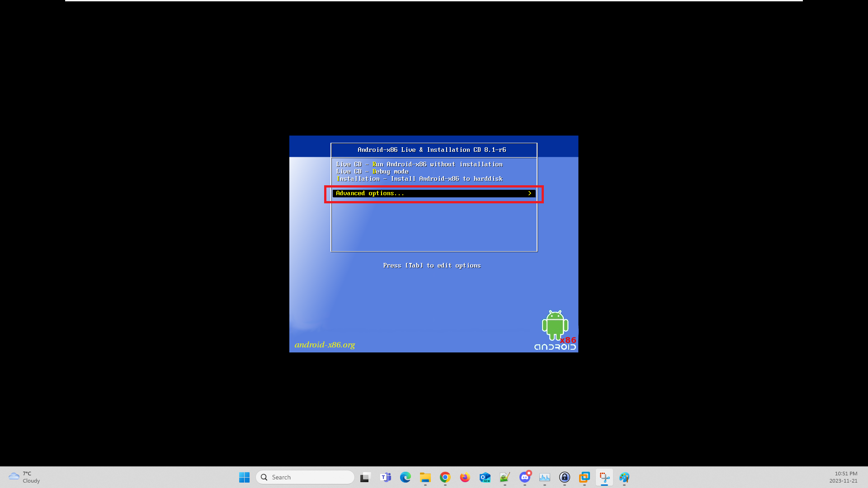Open the Paint palette taskbar icon
This screenshot has width=868, height=488.
[x=624, y=477]
